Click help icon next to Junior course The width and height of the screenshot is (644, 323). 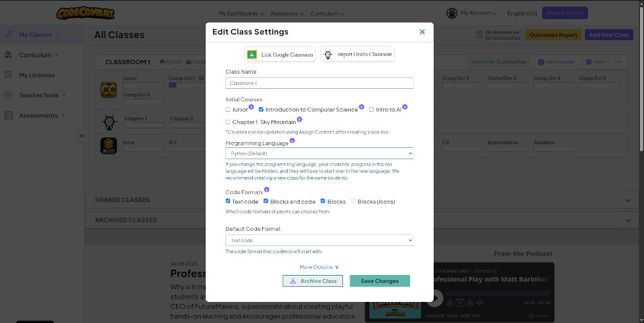(251, 107)
